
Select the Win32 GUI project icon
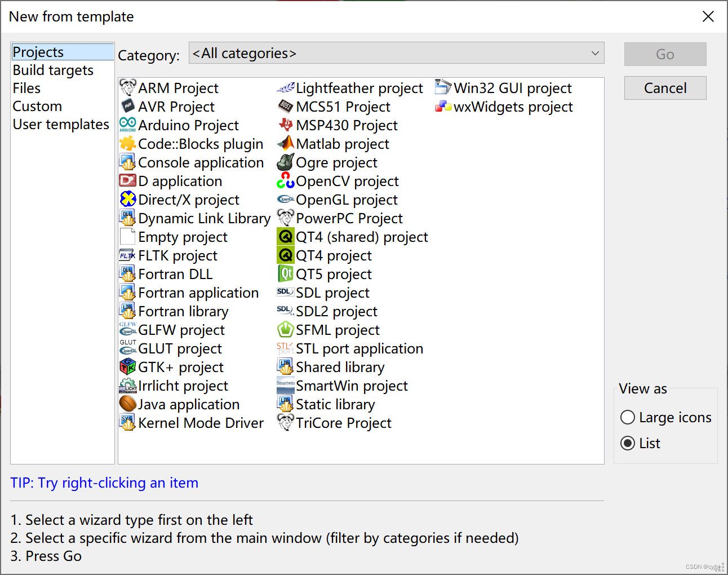(x=443, y=87)
